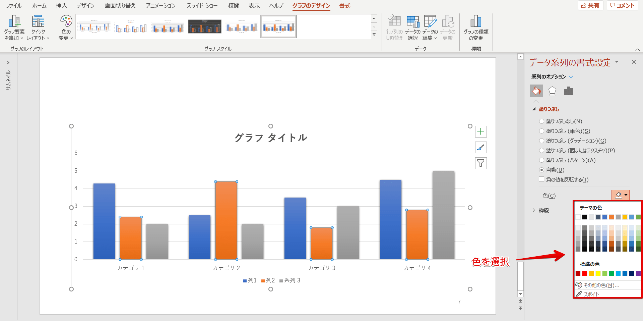Click the 列1 legend entry
Image resolution: width=644 pixels, height=321 pixels.
pyautogui.click(x=250, y=280)
